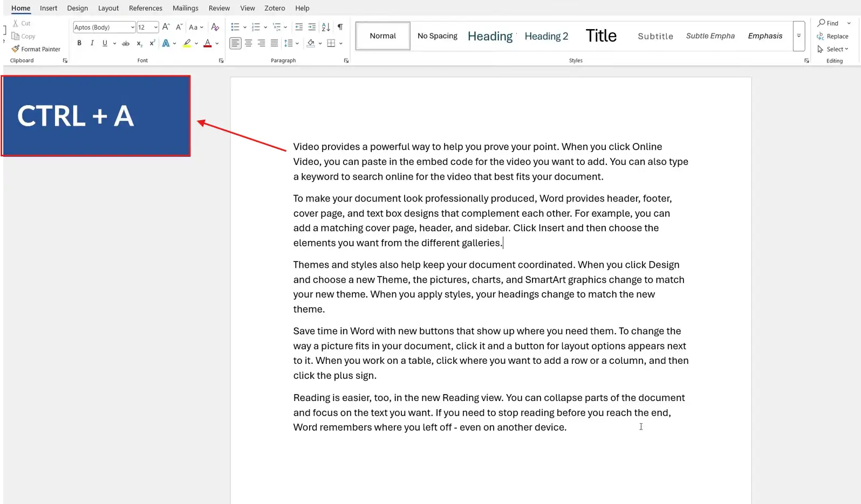Apply red font color
Viewport: 861px width, 504px height.
[x=208, y=43]
